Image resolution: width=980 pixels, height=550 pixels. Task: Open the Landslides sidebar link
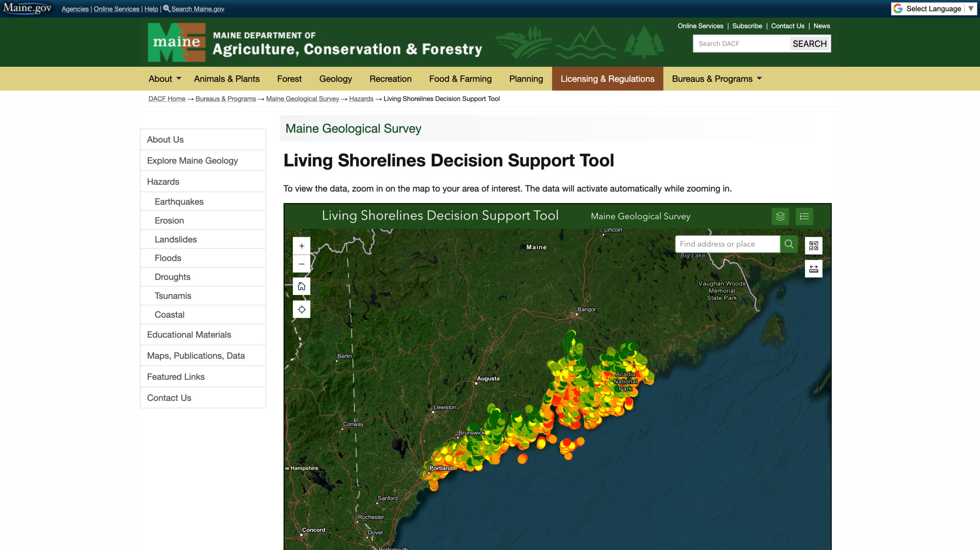[176, 239]
